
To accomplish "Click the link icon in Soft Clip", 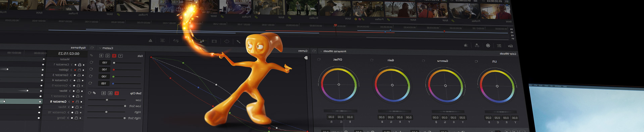I will pos(94,93).
